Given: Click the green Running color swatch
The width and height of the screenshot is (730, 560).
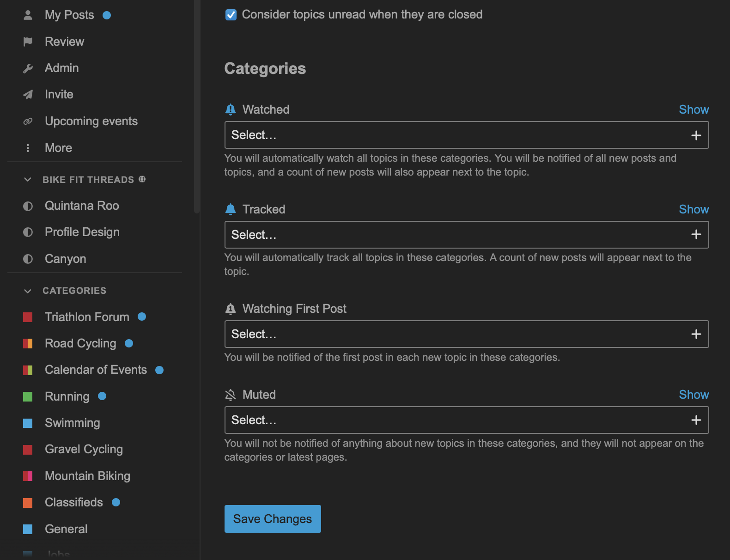Looking at the screenshot, I should pyautogui.click(x=28, y=396).
